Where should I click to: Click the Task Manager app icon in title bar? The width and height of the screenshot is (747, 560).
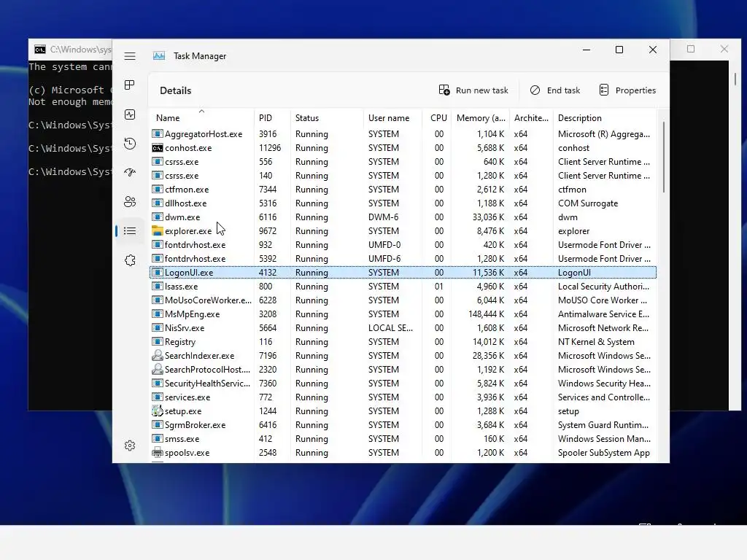click(x=158, y=55)
